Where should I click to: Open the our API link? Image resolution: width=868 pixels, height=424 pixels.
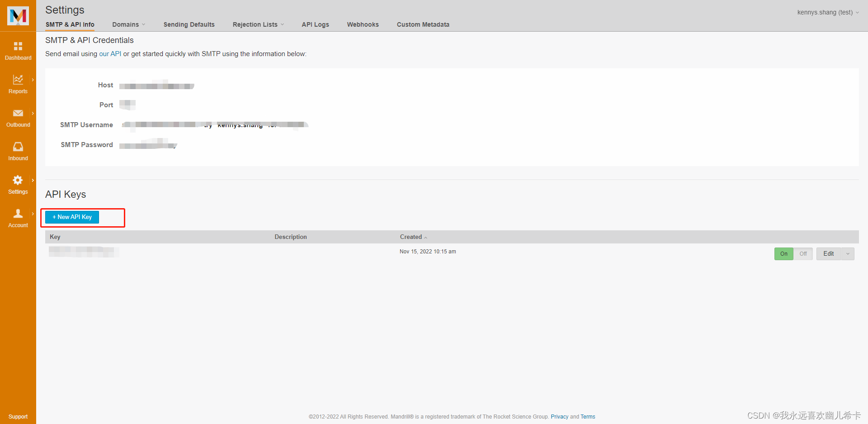point(110,53)
